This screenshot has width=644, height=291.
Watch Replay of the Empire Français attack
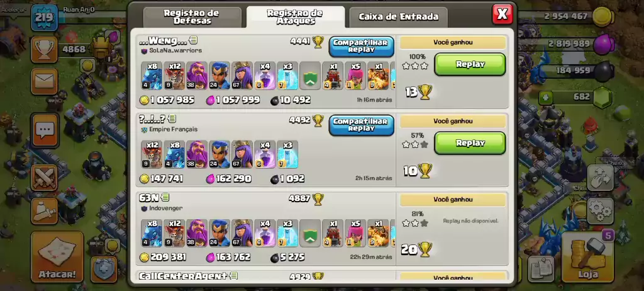pyautogui.click(x=470, y=143)
